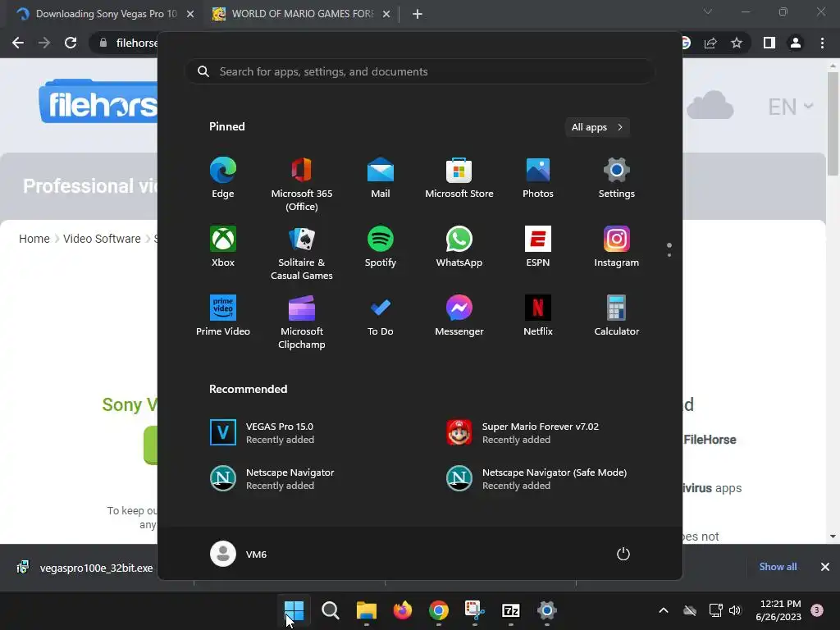This screenshot has height=630, width=840.
Task: Show hidden system tray icons
Action: 663,610
